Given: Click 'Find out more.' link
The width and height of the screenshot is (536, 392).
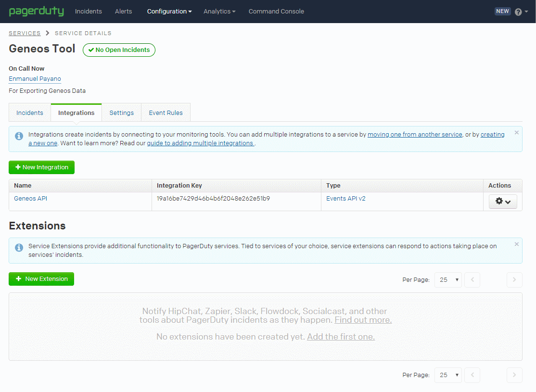Looking at the screenshot, I should click(363, 320).
